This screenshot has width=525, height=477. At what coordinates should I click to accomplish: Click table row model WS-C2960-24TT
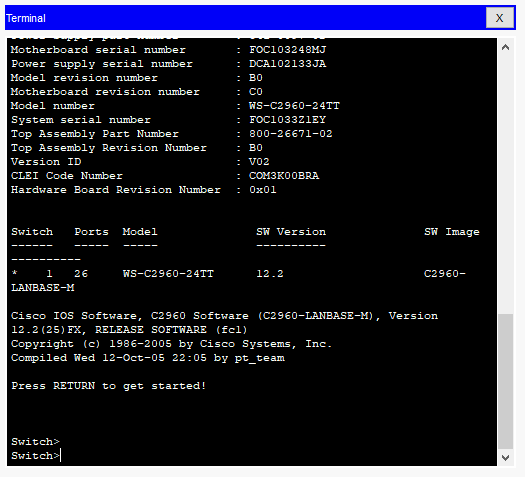click(168, 274)
